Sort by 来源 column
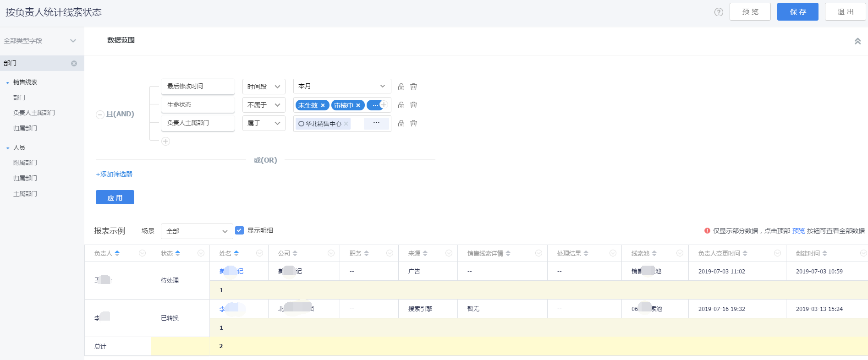The width and height of the screenshot is (868, 360). [425, 253]
